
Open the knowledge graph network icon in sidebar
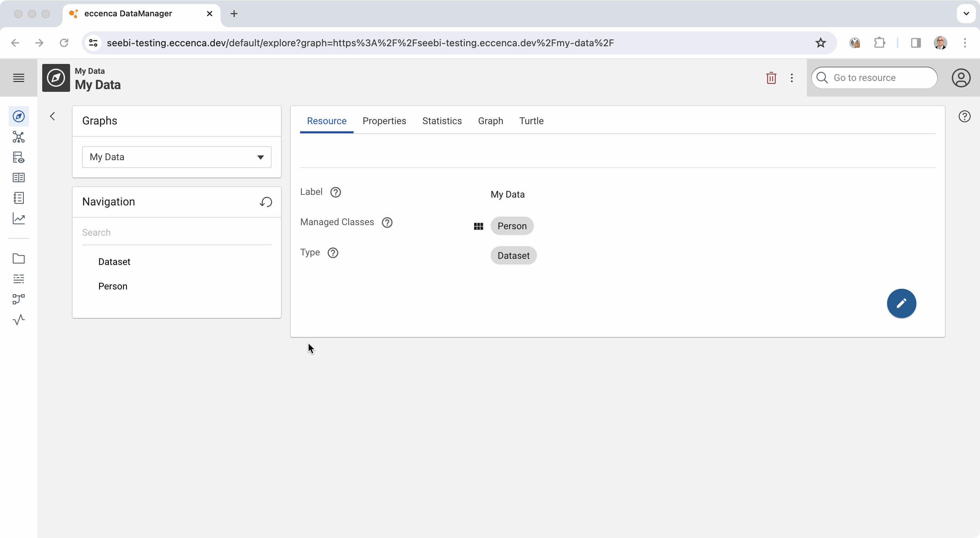coord(19,137)
